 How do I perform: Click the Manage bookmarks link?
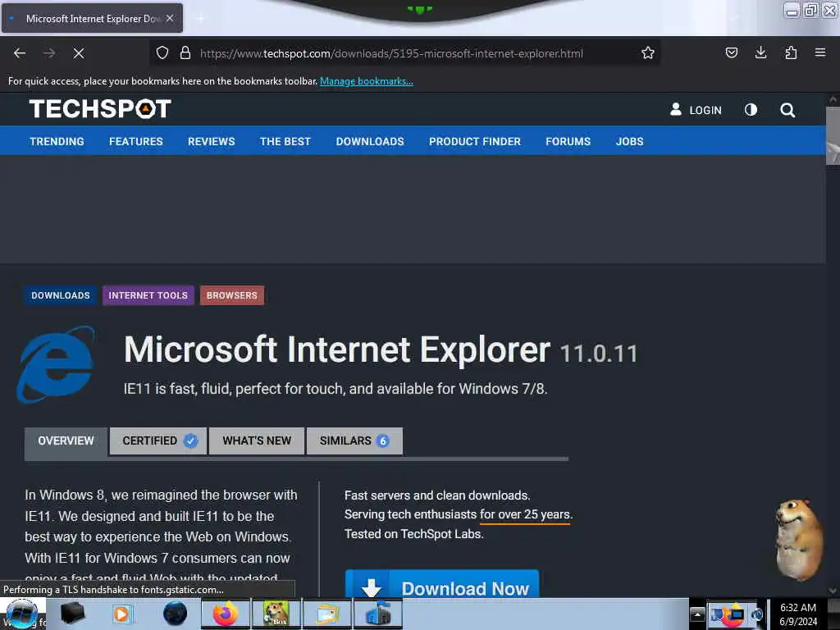(x=367, y=81)
